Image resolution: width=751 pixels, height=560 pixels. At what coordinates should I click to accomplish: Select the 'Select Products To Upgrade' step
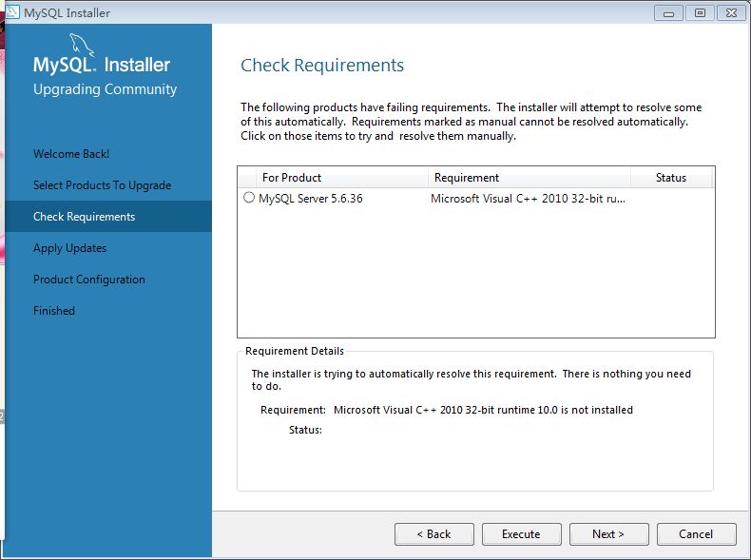point(102,185)
